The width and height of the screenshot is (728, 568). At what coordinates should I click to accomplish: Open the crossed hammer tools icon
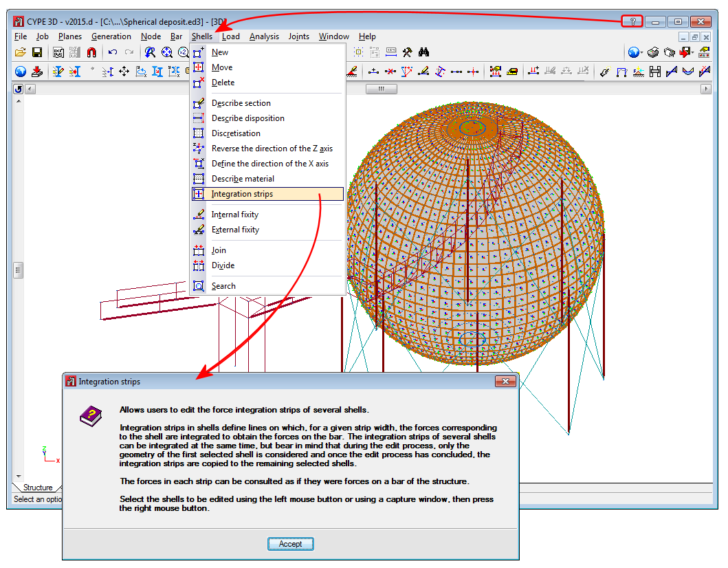click(x=407, y=52)
